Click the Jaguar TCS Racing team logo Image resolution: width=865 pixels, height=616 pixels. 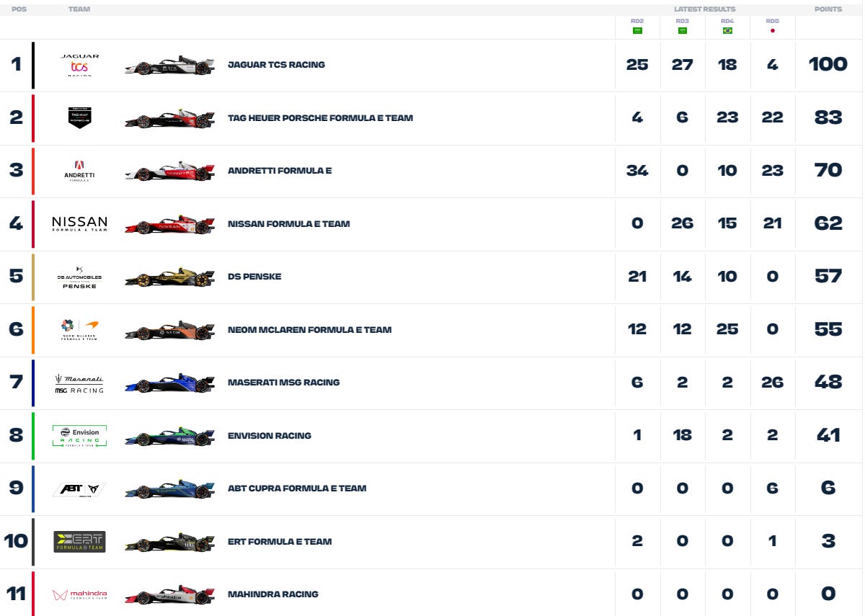79,65
